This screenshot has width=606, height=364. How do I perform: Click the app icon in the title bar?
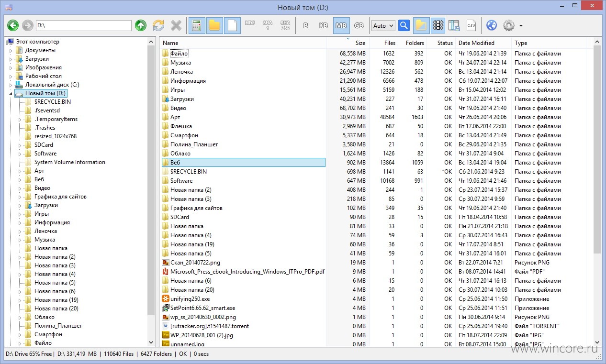(8, 7)
